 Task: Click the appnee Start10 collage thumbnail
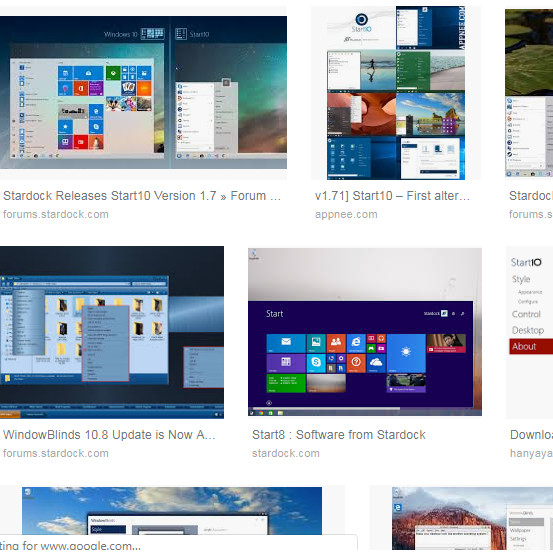coord(396,93)
